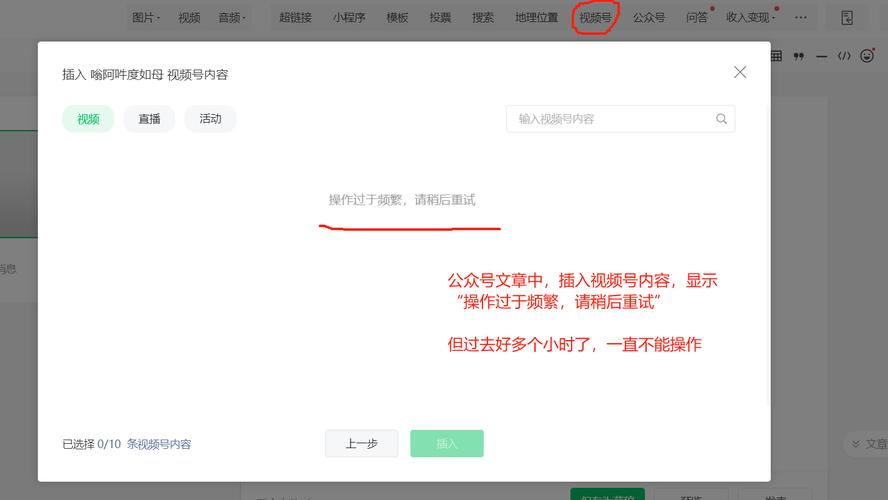Image resolution: width=888 pixels, height=500 pixels.
Task: Click the green 插入 button
Action: (447, 443)
